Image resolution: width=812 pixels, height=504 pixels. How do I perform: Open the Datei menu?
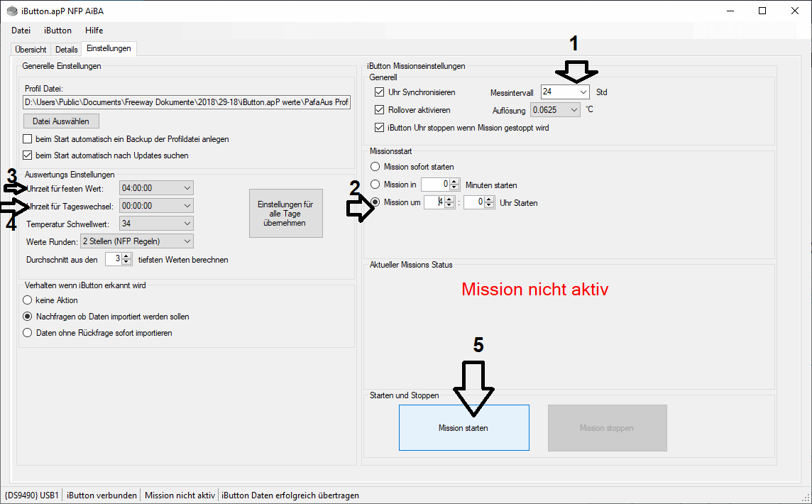click(21, 31)
